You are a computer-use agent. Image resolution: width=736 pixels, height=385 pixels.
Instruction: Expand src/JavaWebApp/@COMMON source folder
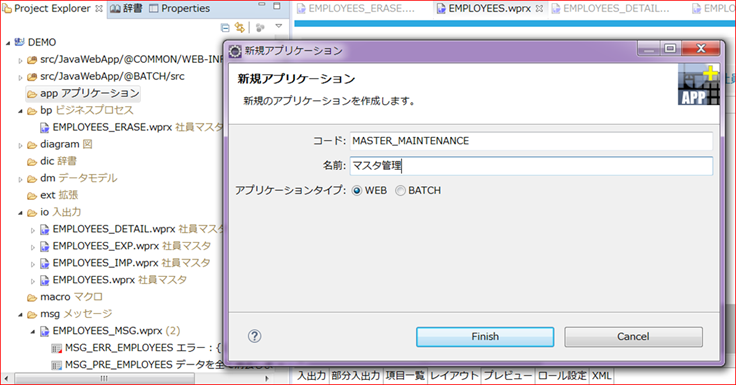(20, 60)
